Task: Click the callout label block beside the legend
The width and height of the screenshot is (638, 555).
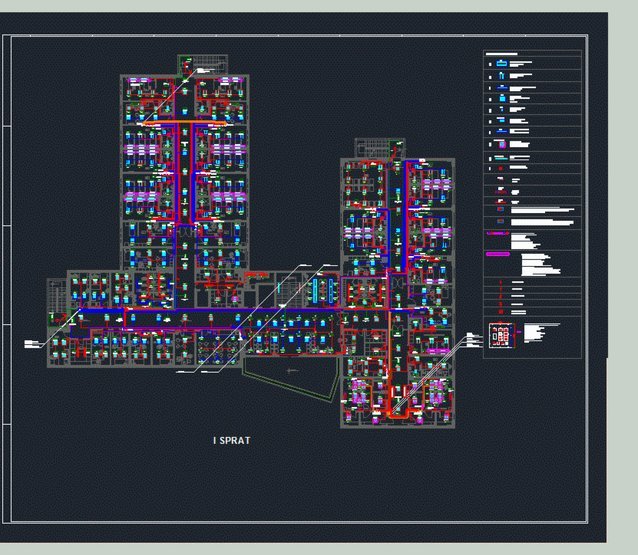Action: 474,340
